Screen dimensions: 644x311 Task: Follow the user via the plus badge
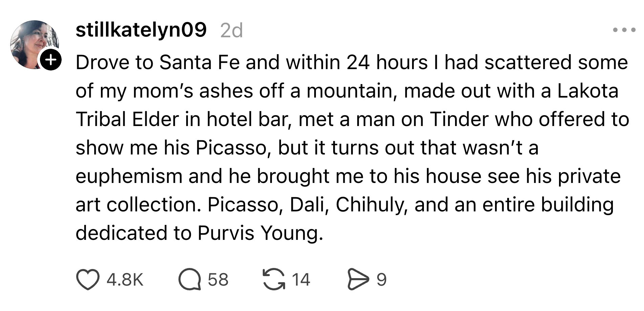(x=51, y=60)
